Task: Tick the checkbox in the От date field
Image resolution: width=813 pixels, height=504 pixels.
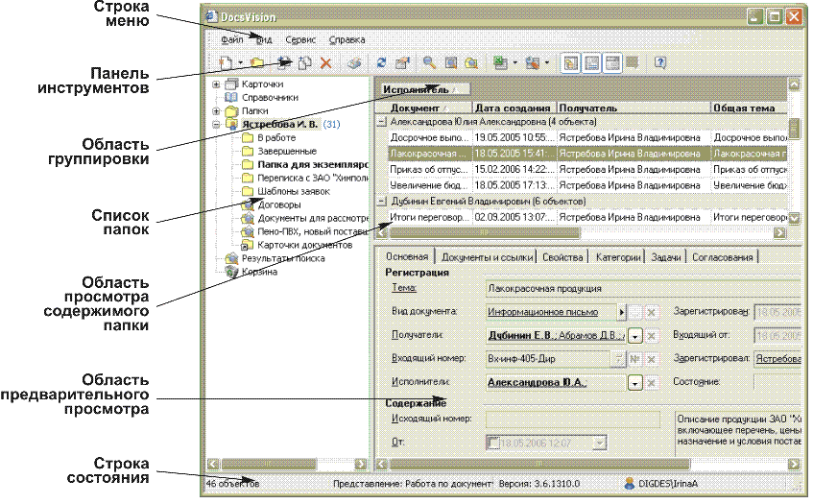Action: tap(493, 443)
